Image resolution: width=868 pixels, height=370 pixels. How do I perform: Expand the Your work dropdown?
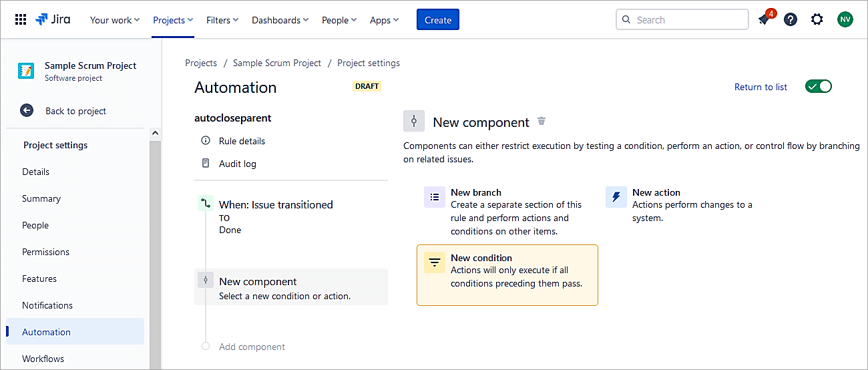(115, 20)
